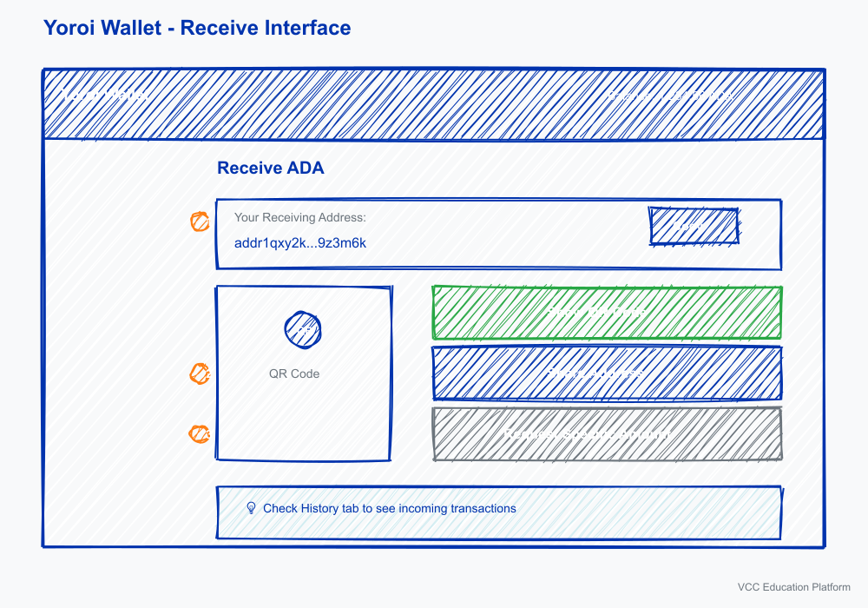Click the blue Share Address button
The height and width of the screenshot is (608, 868).
(x=607, y=373)
